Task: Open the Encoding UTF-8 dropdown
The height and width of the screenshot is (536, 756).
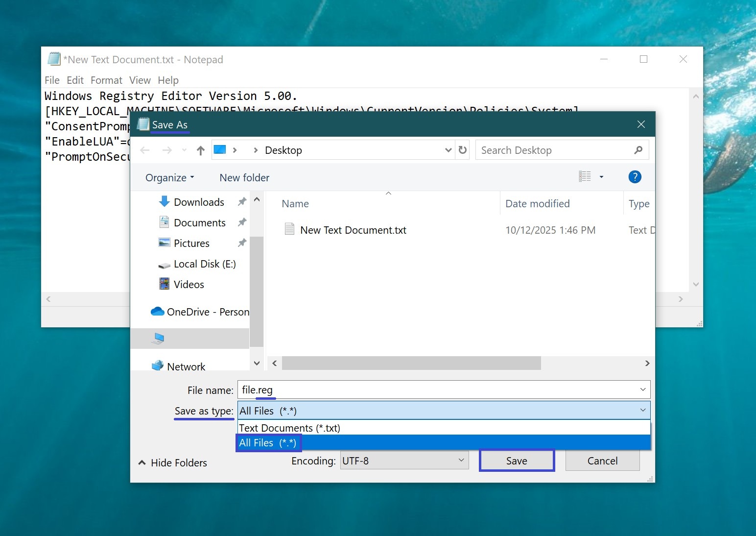Action: [x=404, y=461]
